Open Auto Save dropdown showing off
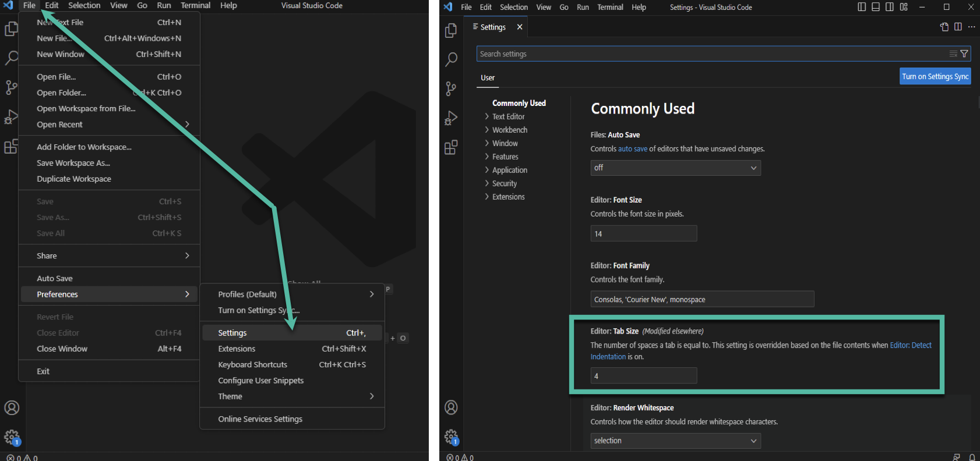The width and height of the screenshot is (980, 461). [675, 168]
